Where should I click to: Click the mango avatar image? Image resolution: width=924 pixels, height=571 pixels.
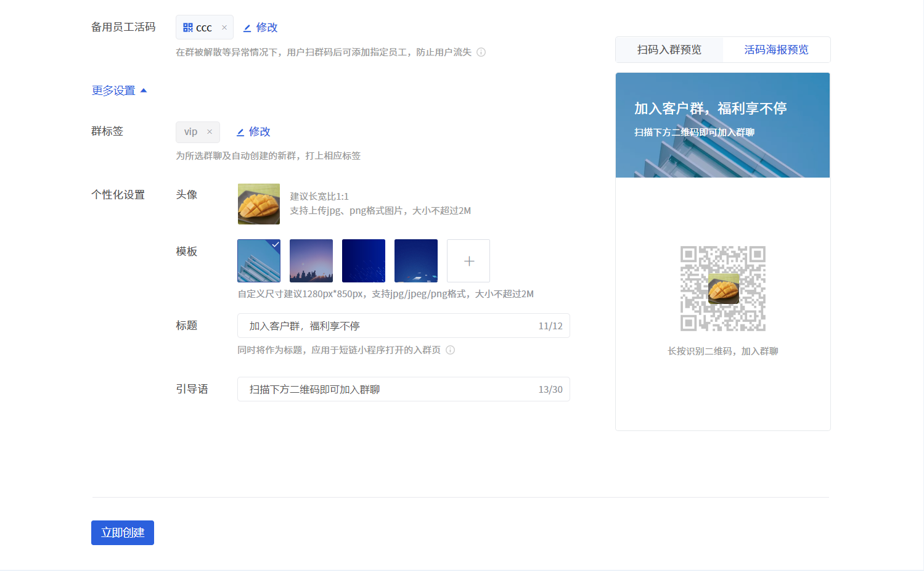pyautogui.click(x=259, y=204)
